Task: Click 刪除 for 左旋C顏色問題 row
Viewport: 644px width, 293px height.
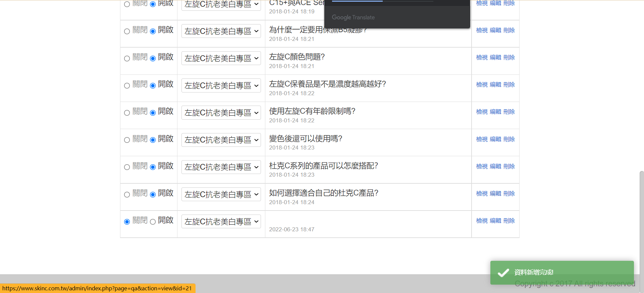Action: pyautogui.click(x=509, y=58)
